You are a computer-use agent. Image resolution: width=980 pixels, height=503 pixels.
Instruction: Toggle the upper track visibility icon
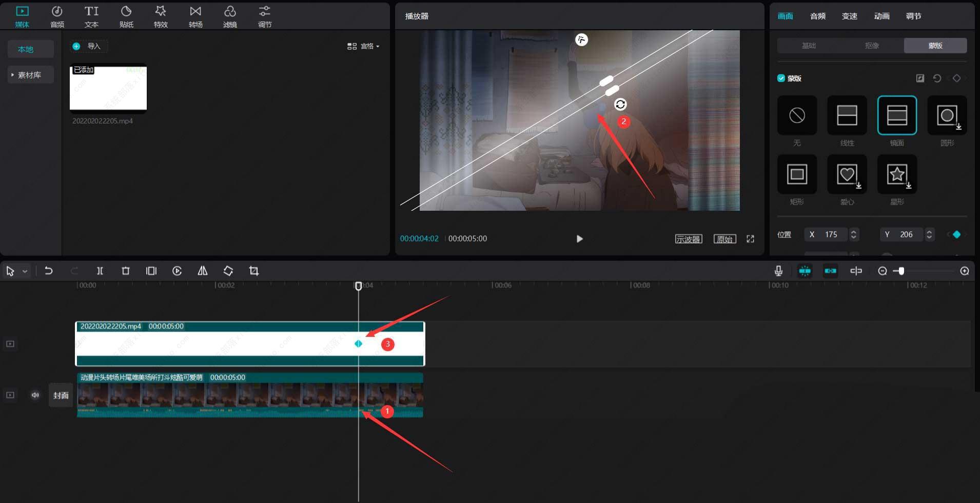click(x=10, y=344)
